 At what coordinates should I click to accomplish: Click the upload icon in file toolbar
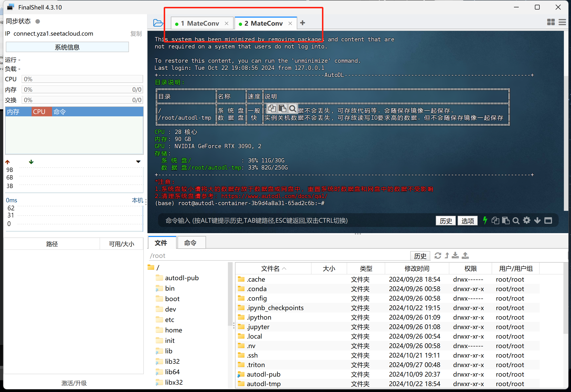pyautogui.click(x=465, y=256)
